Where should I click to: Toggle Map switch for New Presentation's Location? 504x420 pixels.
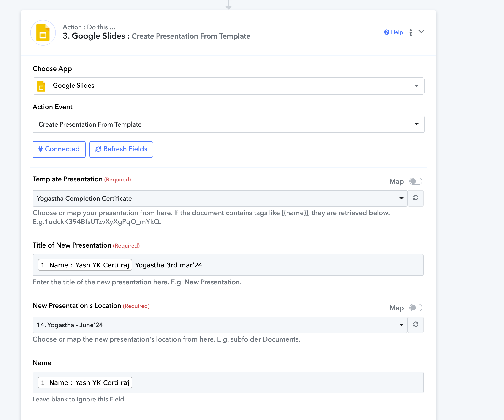click(x=416, y=308)
